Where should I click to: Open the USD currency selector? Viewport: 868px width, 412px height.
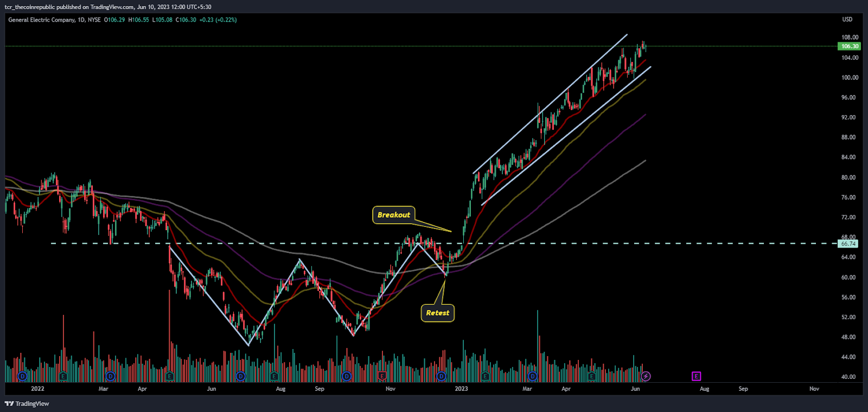click(847, 20)
